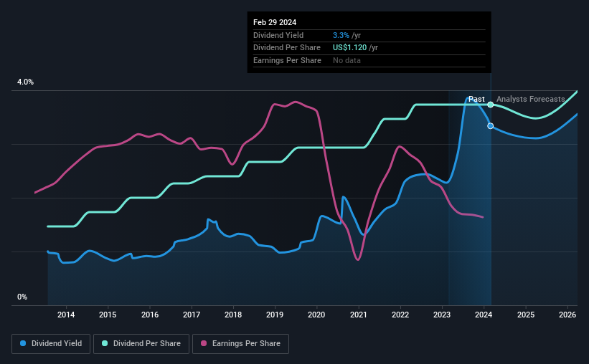
Task: Click the 2024 x-axis label
Action: coord(484,315)
